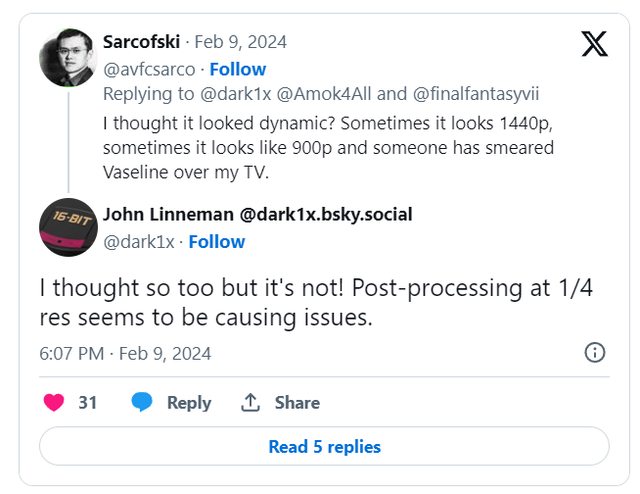Open the Sarcofski display name link
This screenshot has width=640, height=494.
click(x=141, y=42)
